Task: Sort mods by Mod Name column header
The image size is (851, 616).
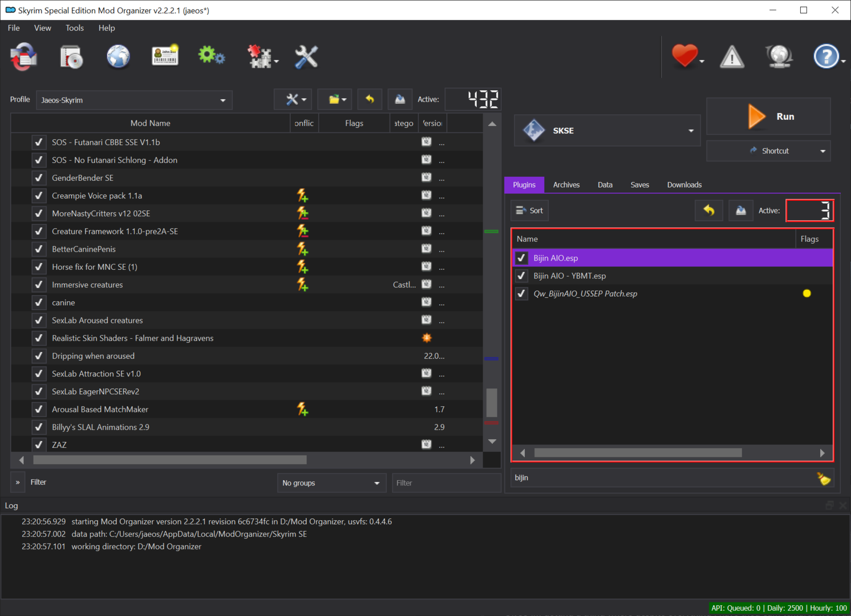Action: [x=151, y=123]
